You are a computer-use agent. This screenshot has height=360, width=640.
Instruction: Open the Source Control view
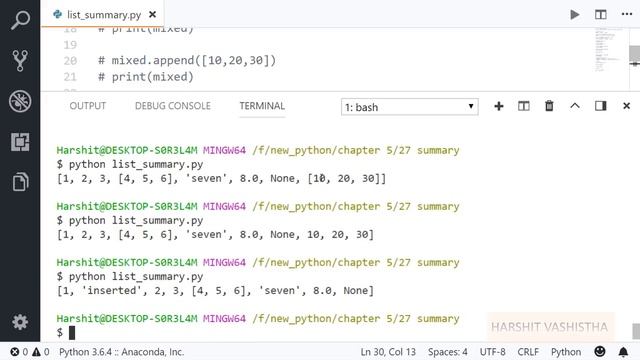(20, 60)
